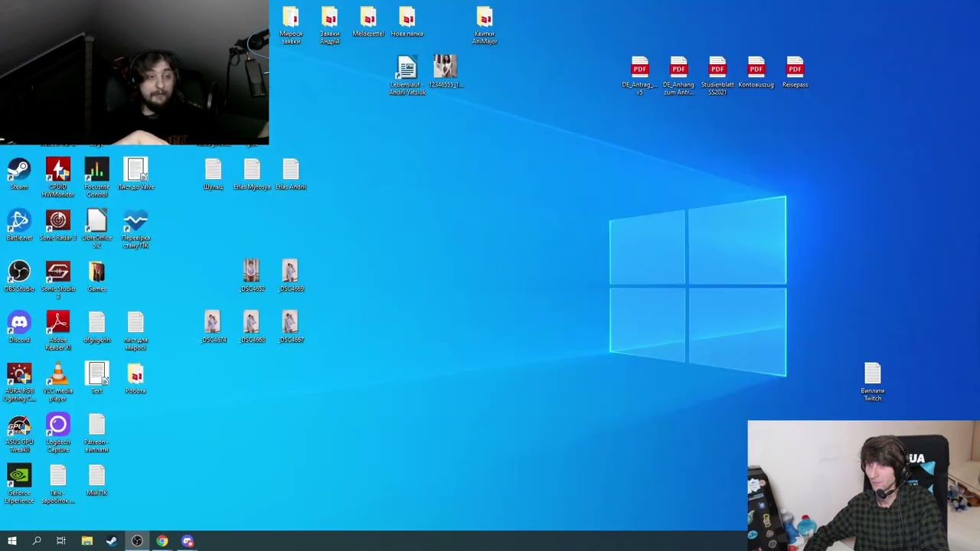980x551 pixels.
Task: Select the Reisepass PDF file
Action: tap(795, 72)
